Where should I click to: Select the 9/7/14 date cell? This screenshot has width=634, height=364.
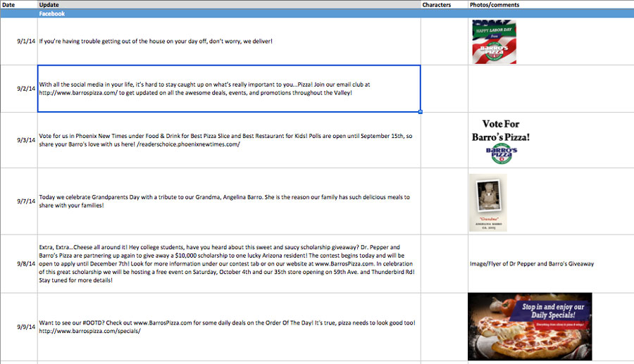click(18, 201)
